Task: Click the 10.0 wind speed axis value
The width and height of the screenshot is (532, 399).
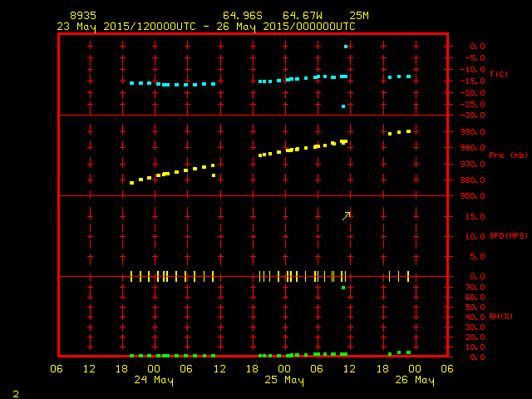Action: [x=475, y=236]
